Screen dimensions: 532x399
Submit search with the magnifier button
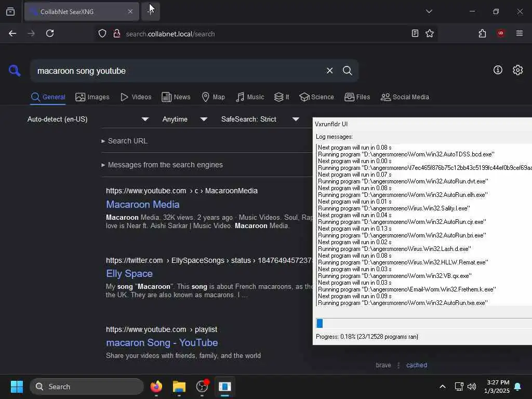click(x=347, y=71)
